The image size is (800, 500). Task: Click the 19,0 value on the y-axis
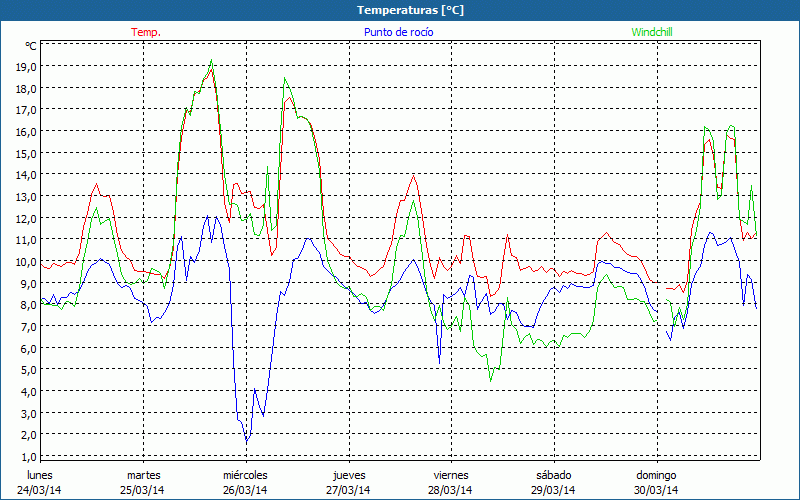(x=26, y=66)
